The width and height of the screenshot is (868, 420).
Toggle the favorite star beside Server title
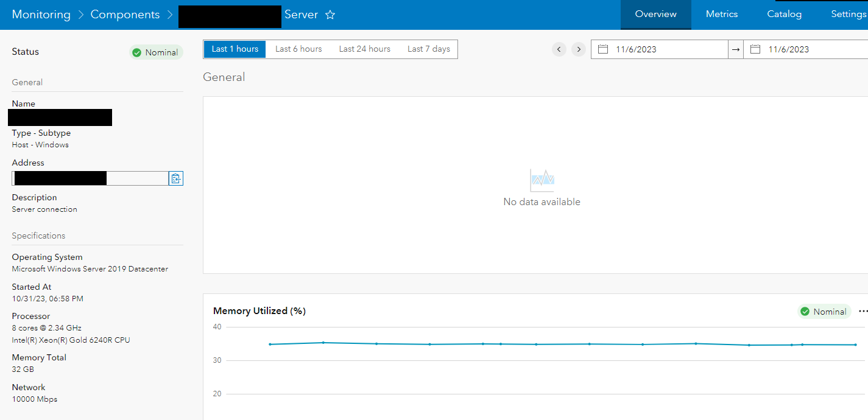click(330, 14)
